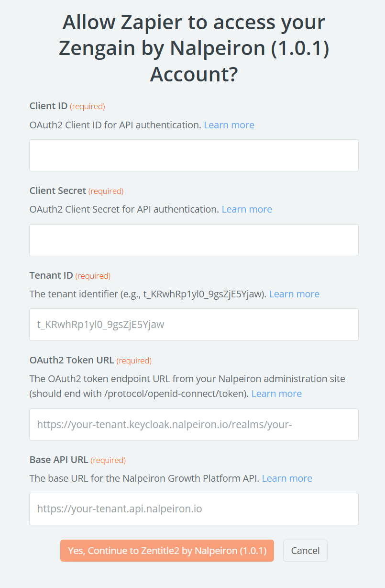The image size is (385, 588).
Task: Open Learn more link for Client ID
Action: (229, 125)
